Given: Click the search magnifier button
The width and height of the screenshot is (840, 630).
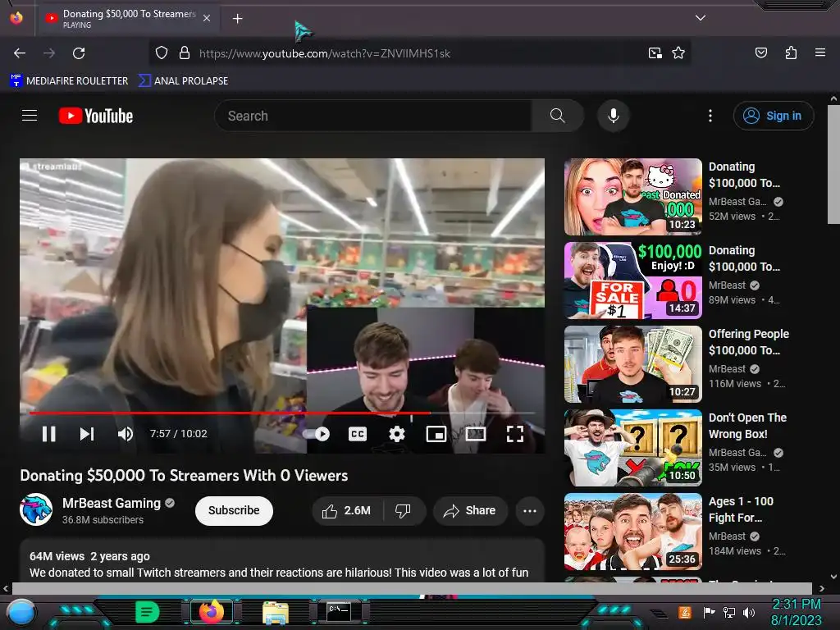Looking at the screenshot, I should tap(557, 116).
